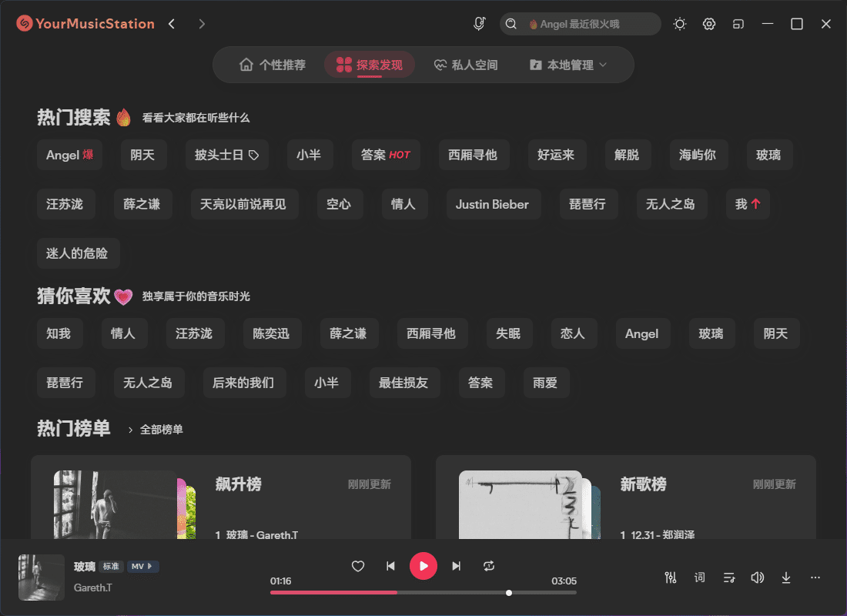Viewport: 847px width, 616px height.
Task: Select recommended tag 恋人
Action: point(573,333)
